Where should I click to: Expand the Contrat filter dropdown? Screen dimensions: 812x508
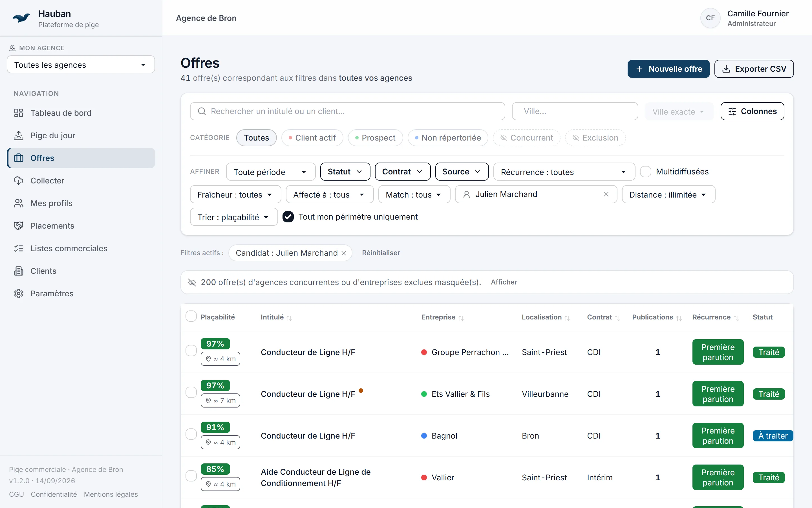tap(402, 172)
